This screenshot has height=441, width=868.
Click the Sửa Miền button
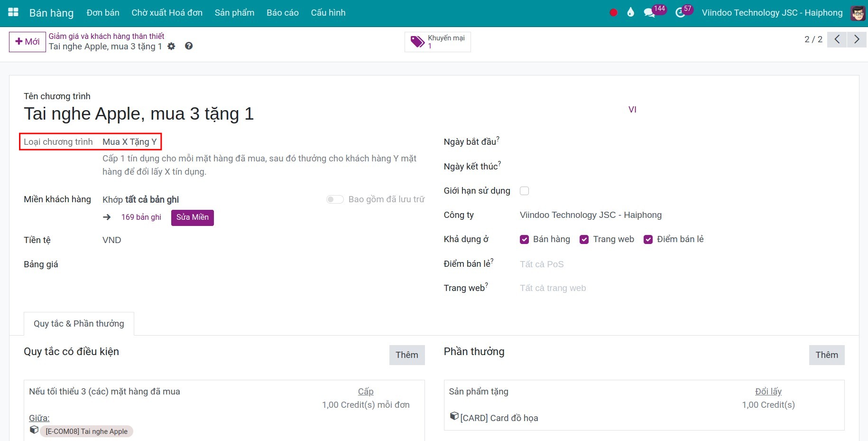[x=192, y=217]
